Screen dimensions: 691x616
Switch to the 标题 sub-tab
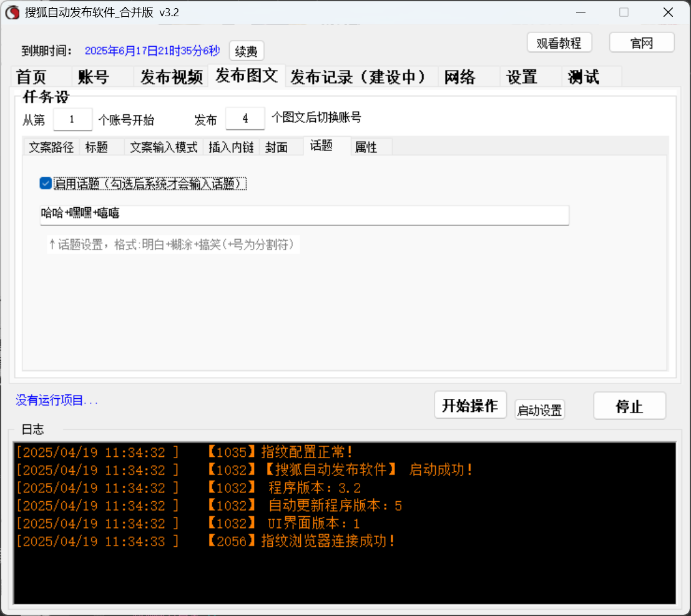pos(102,147)
